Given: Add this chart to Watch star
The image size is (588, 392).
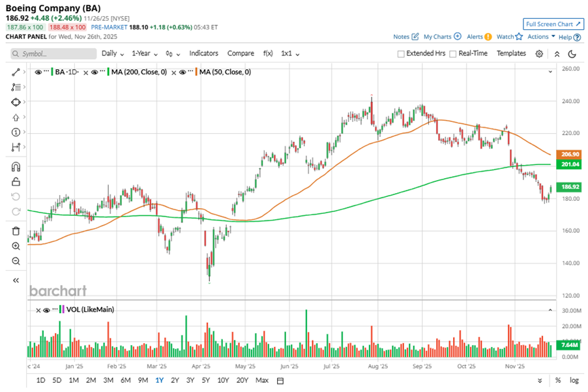Looking at the screenshot, I should tap(519, 37).
